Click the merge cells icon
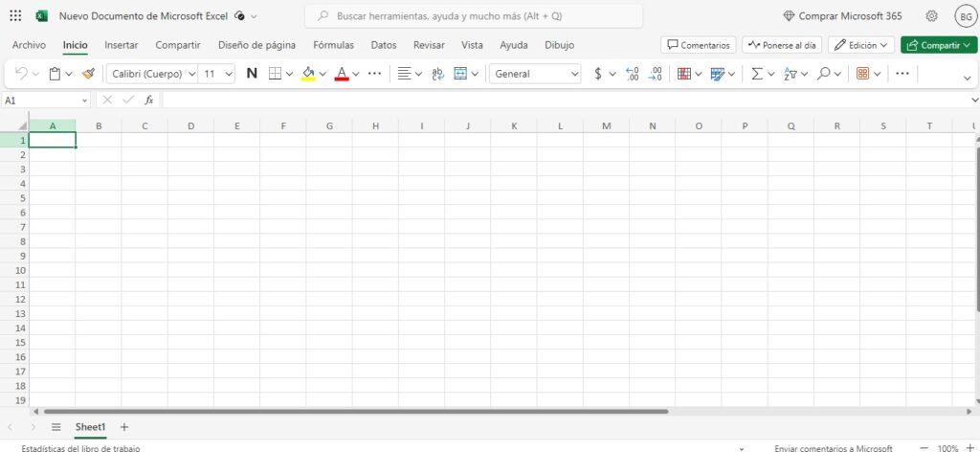 click(x=460, y=74)
